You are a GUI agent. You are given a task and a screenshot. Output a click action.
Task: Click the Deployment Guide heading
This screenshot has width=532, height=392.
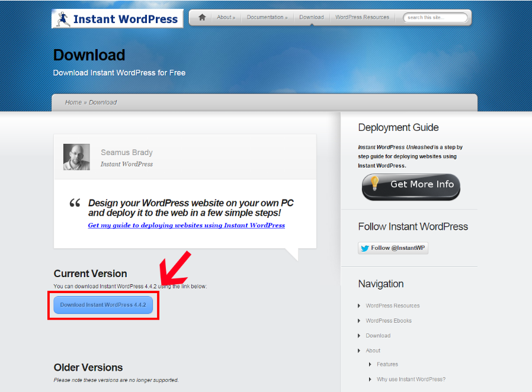pos(398,127)
